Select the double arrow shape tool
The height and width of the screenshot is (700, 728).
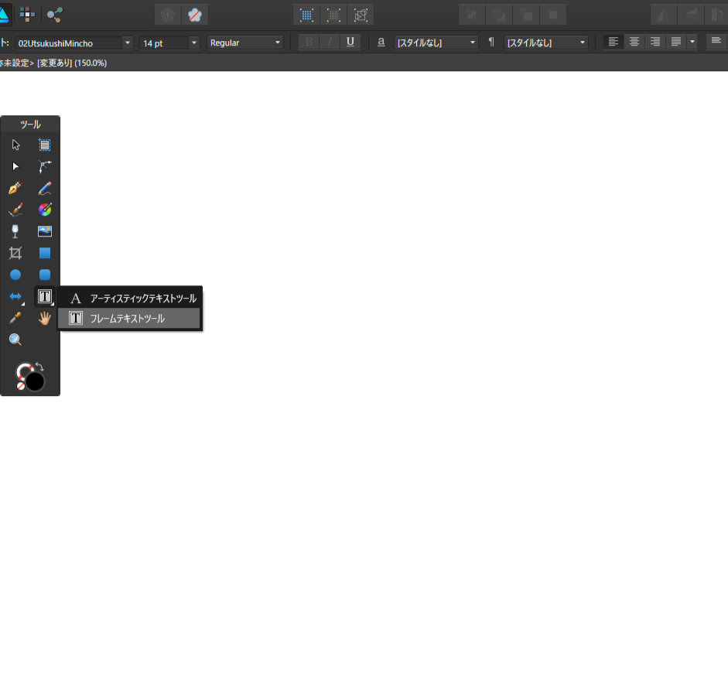coord(15,296)
